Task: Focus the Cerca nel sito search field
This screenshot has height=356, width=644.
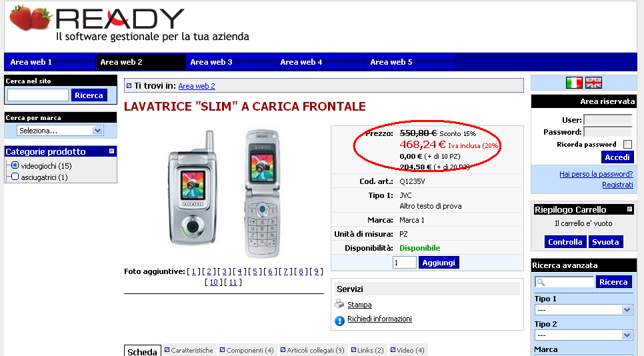Action: [x=38, y=95]
